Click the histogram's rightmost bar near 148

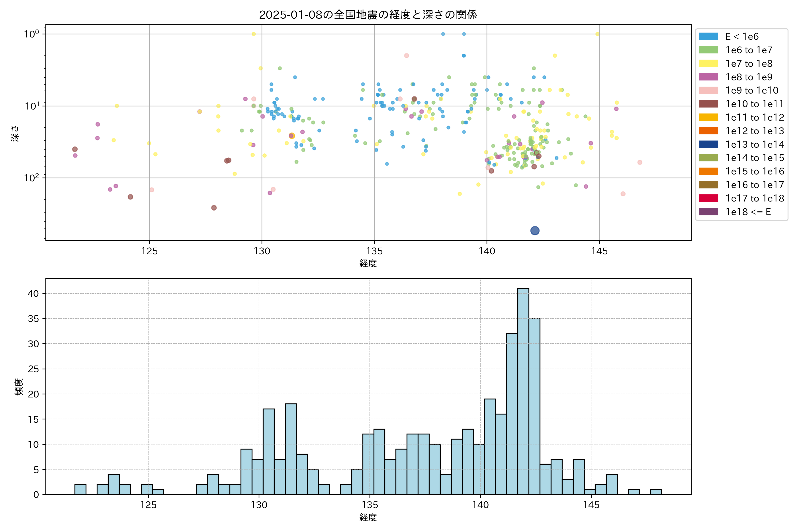tap(656, 492)
